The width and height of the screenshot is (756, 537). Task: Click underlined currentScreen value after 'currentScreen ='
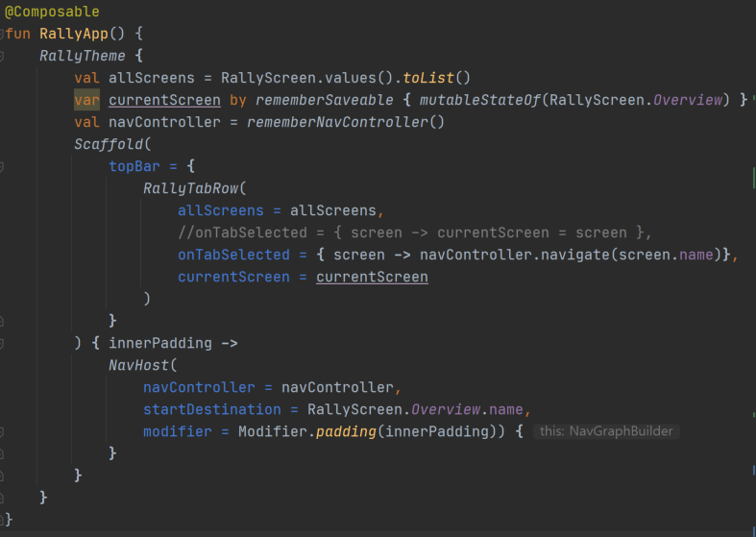click(x=372, y=278)
